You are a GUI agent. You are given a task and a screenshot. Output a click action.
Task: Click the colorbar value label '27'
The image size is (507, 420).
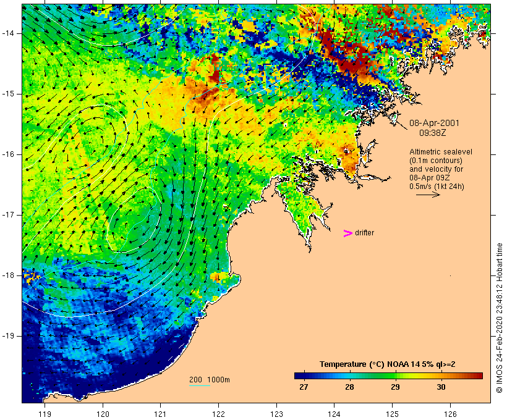click(x=304, y=387)
